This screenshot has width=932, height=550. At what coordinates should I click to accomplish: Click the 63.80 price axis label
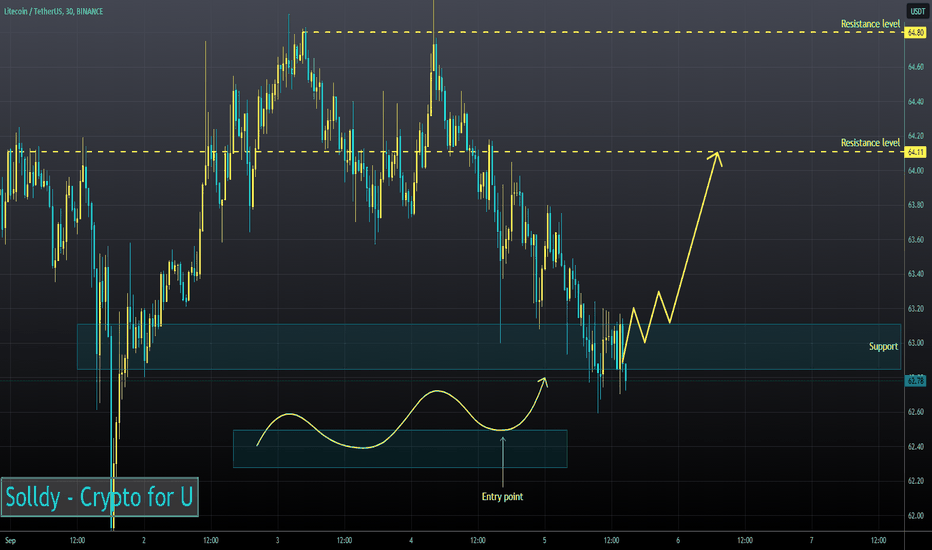coord(915,205)
